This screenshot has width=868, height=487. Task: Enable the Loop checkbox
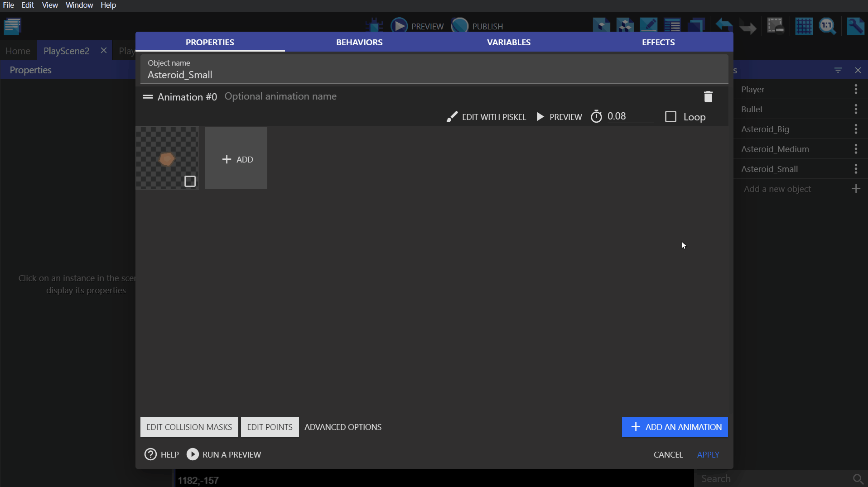coord(670,117)
